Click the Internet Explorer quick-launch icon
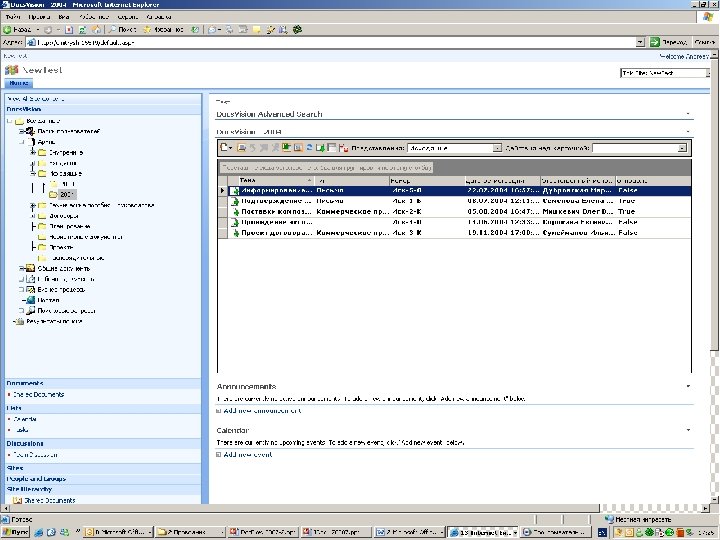This screenshot has height=540, width=720. 39,532
